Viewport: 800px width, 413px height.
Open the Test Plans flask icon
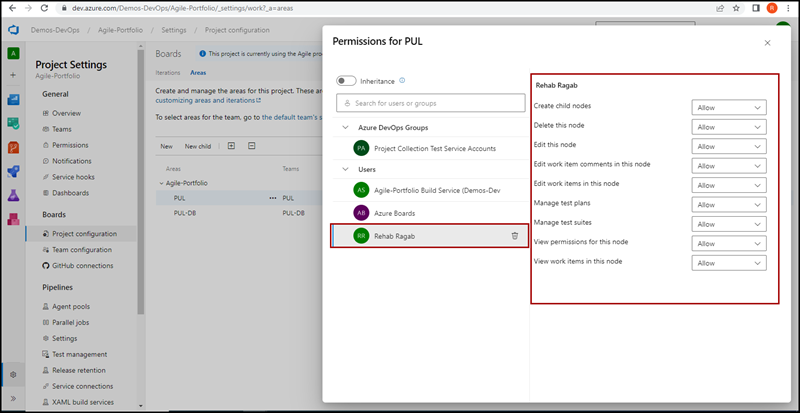[13, 195]
